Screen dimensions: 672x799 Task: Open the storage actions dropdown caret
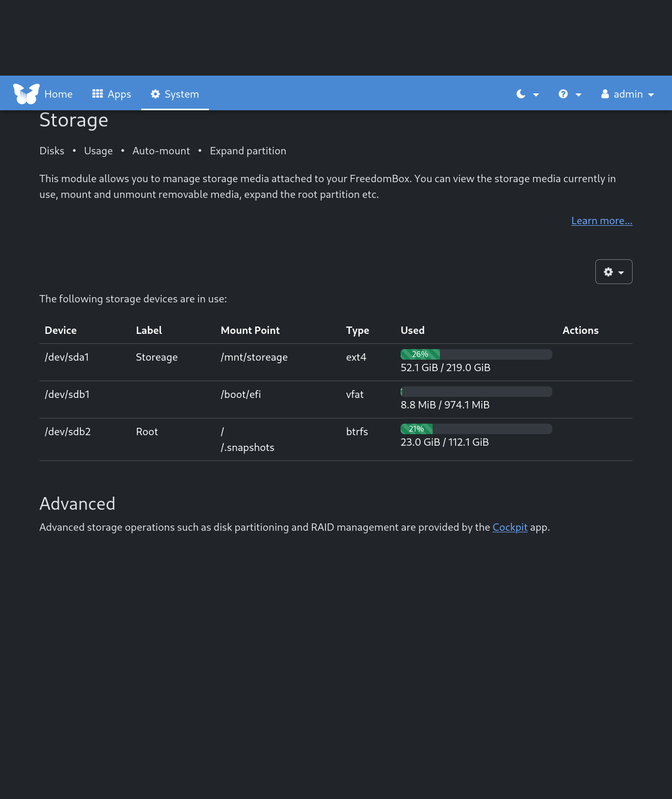(621, 273)
